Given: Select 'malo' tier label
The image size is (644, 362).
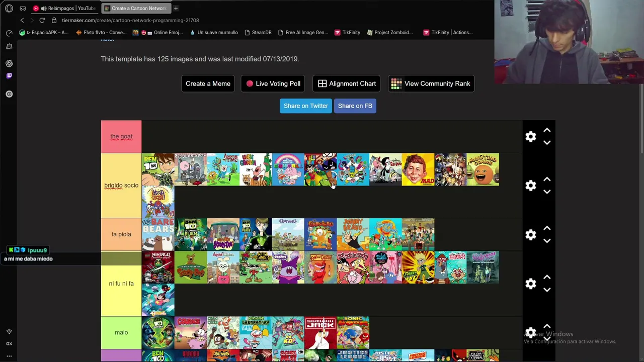Looking at the screenshot, I should click(x=121, y=332).
